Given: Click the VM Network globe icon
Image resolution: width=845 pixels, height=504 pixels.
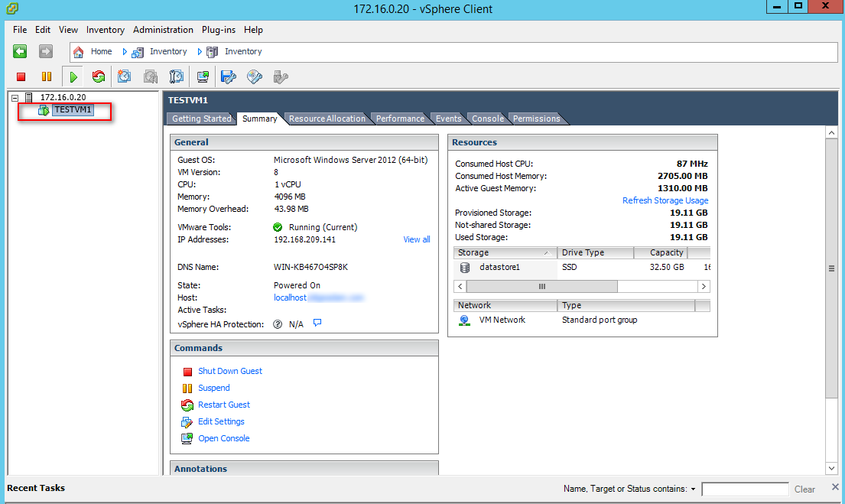Looking at the screenshot, I should coord(464,320).
